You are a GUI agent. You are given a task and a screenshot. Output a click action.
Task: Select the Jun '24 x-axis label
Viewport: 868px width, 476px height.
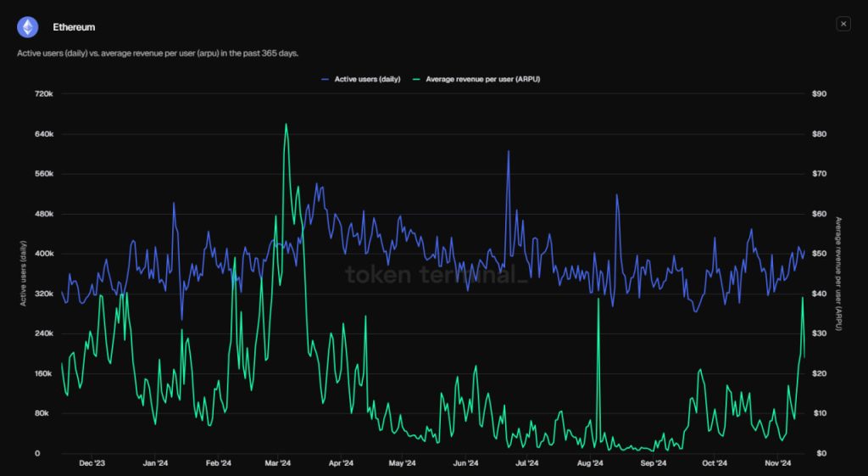click(465, 463)
